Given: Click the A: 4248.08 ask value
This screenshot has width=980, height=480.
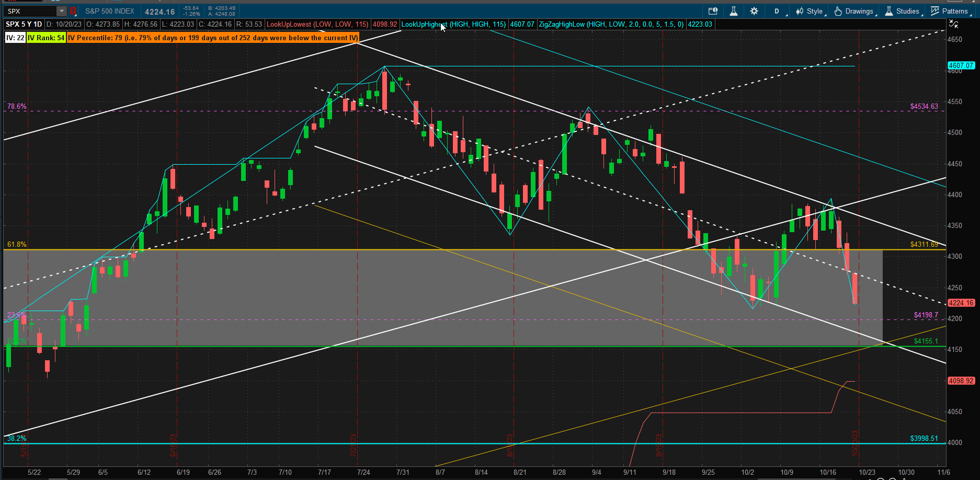Looking at the screenshot, I should pos(222,14).
